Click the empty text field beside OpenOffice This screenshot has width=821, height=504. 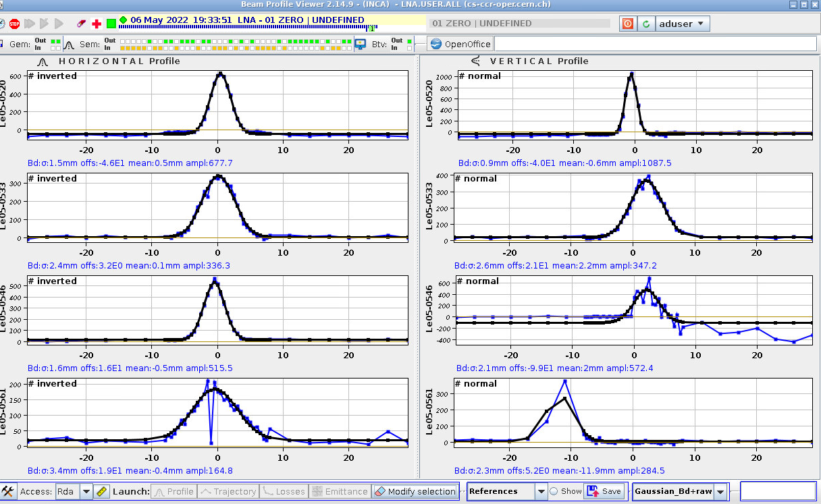(x=655, y=45)
